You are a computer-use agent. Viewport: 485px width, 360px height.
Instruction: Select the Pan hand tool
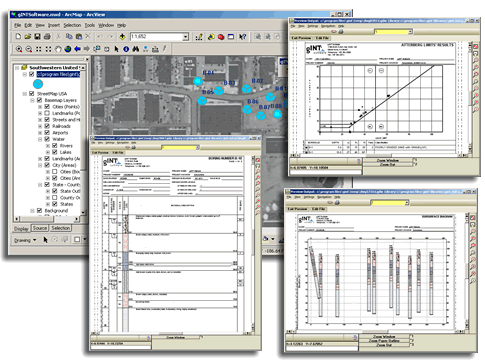coord(58,49)
